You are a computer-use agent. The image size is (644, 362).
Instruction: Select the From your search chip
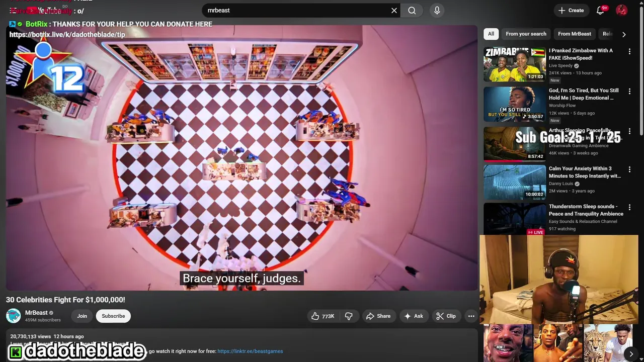(x=526, y=34)
